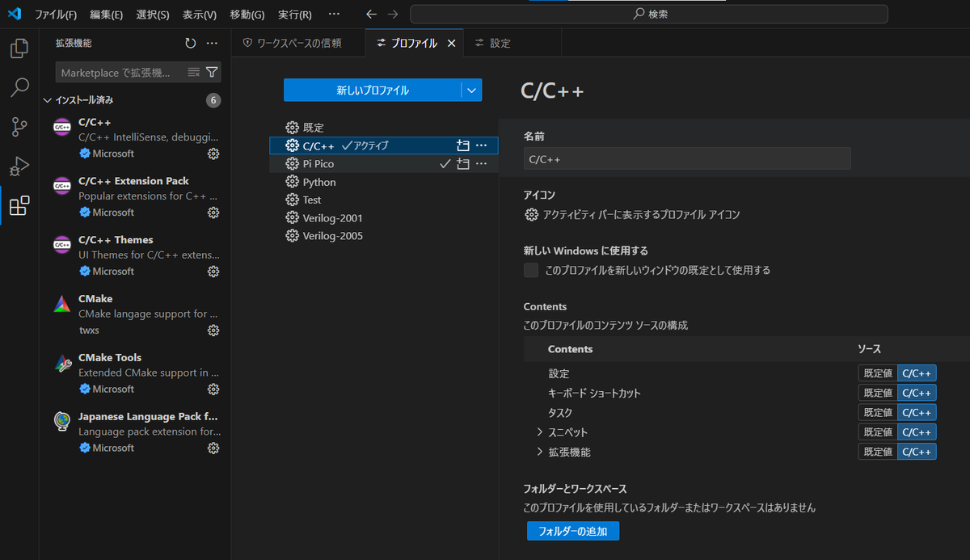Go forward with right arrow
The image size is (970, 560).
click(x=393, y=14)
